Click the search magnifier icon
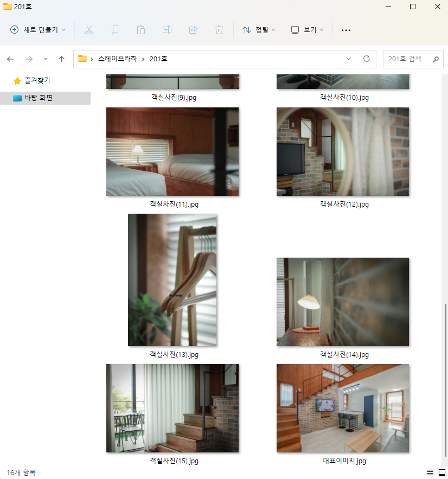Screen dimensions: 448x479 coord(436,59)
